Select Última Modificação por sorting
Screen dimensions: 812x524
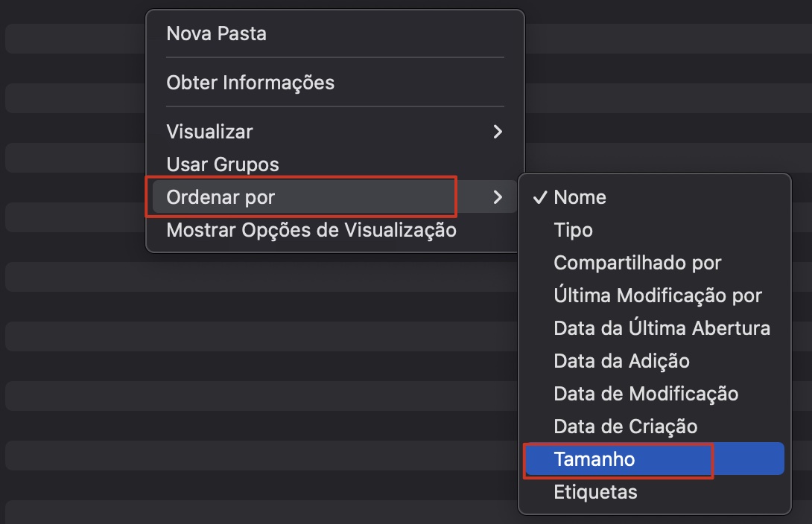[x=657, y=295]
